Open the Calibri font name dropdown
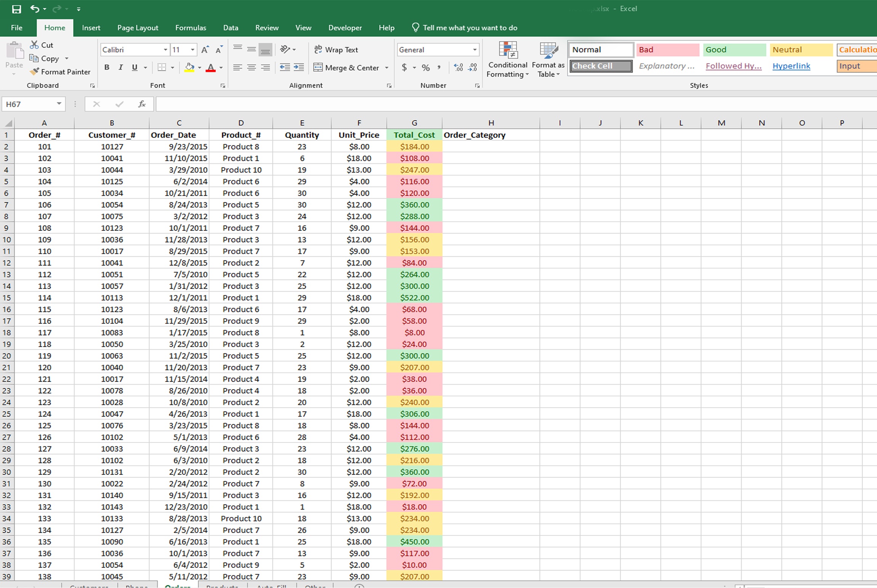 click(165, 50)
